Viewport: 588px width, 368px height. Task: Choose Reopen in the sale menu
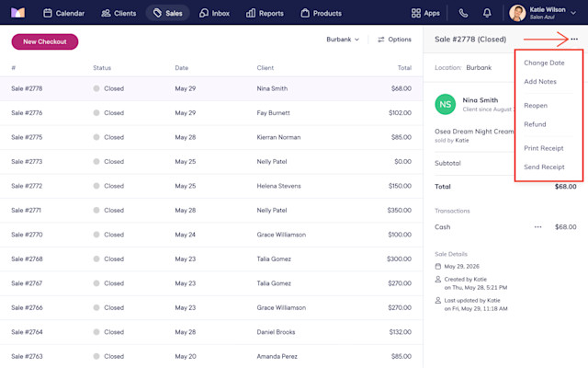[x=536, y=106]
